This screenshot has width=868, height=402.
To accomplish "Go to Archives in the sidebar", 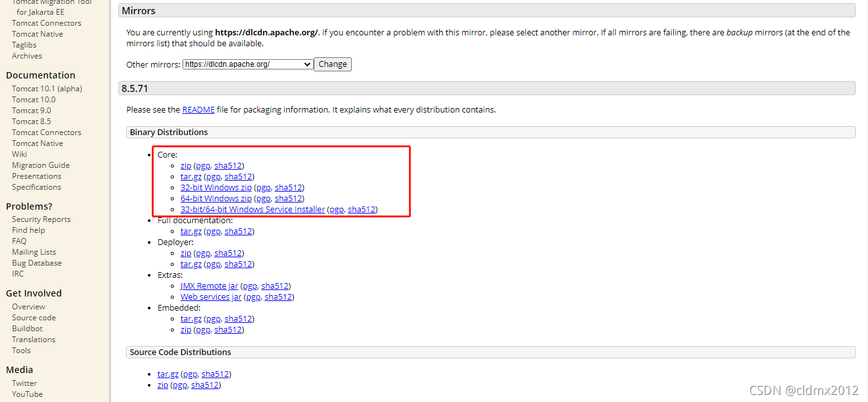I will 26,56.
